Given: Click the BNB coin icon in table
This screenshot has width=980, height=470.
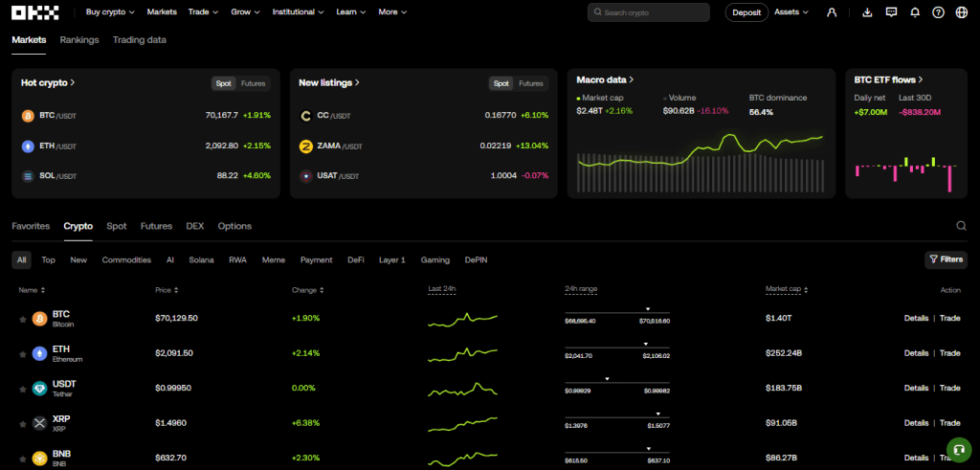Looking at the screenshot, I should click(x=40, y=459).
